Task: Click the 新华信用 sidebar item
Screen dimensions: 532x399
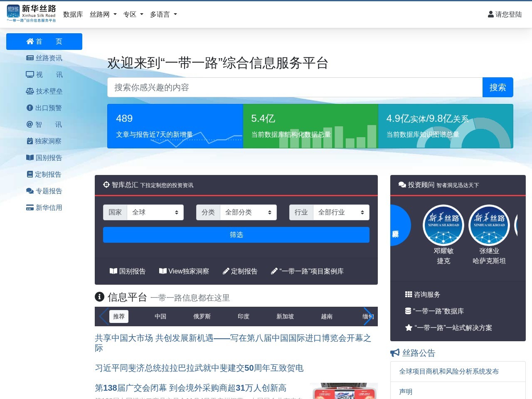Action: tap(44, 208)
